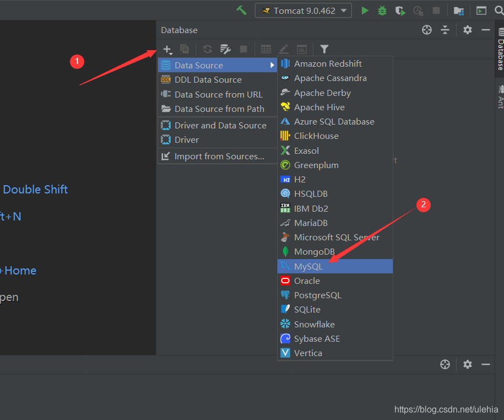This screenshot has height=420, width=504.
Task: Open the bottom panel settings gear
Action: pos(467,364)
